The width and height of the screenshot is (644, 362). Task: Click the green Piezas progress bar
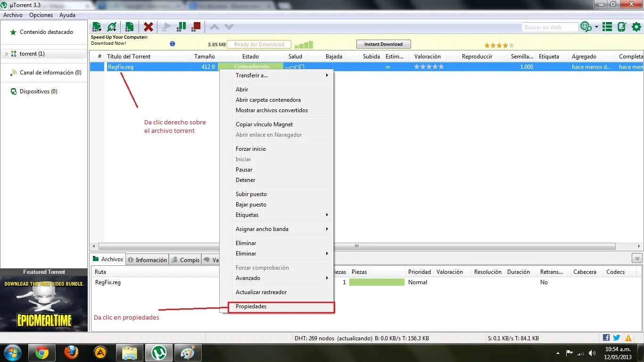pyautogui.click(x=377, y=282)
